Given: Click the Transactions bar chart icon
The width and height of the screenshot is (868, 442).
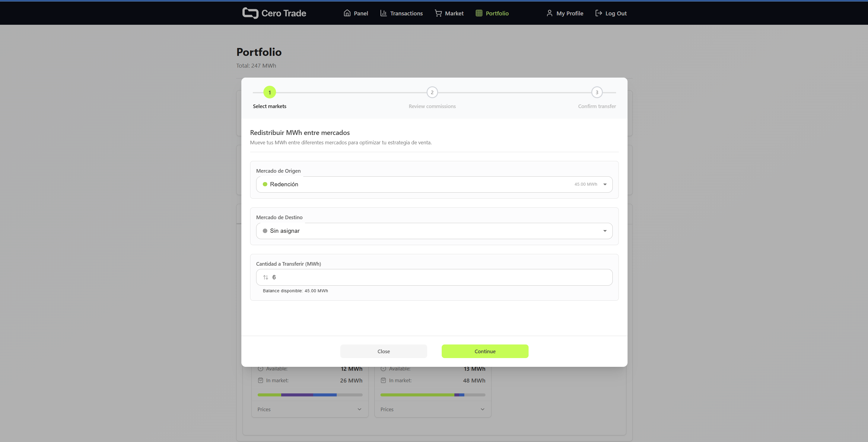Looking at the screenshot, I should [x=383, y=13].
